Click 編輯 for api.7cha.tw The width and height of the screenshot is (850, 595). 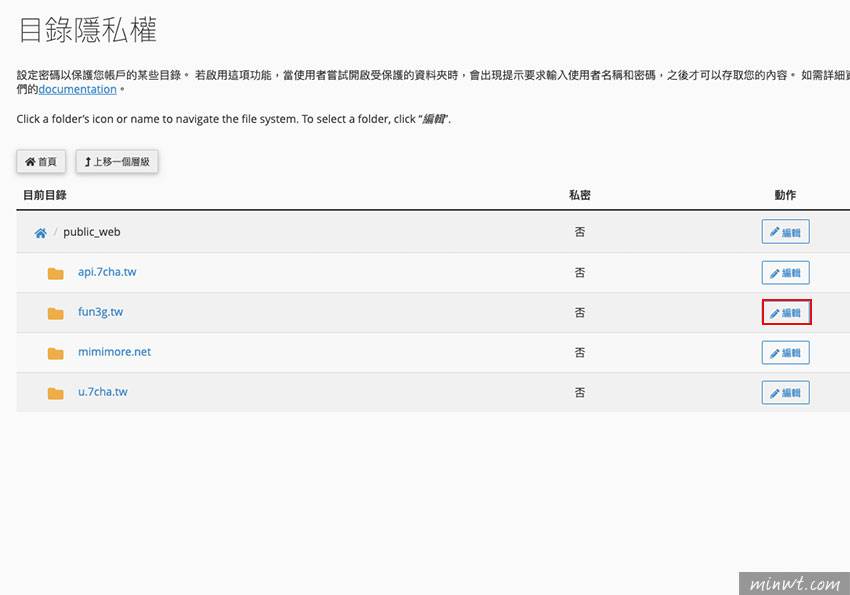[785, 273]
